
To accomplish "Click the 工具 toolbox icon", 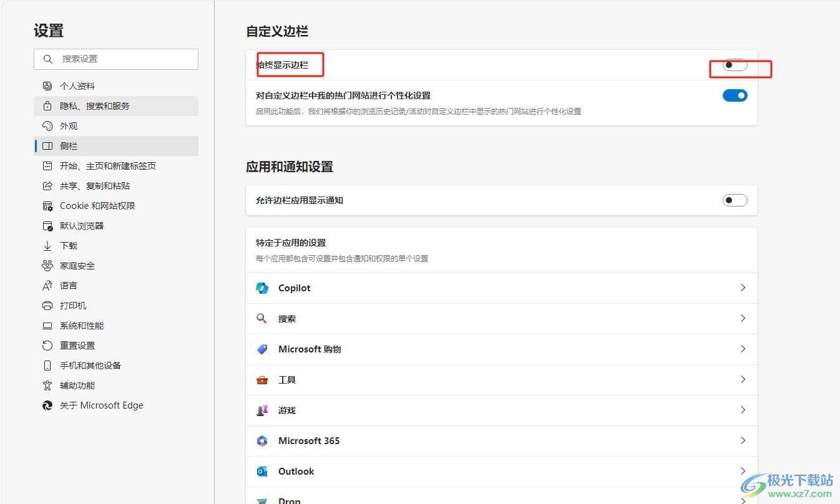I will pos(262,380).
